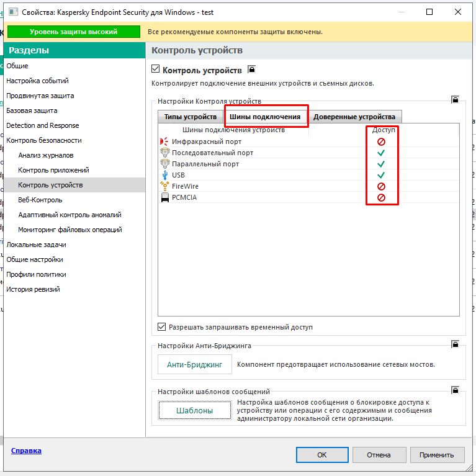
Task: Click blocked access icon for PCMCIA
Action: click(x=381, y=197)
